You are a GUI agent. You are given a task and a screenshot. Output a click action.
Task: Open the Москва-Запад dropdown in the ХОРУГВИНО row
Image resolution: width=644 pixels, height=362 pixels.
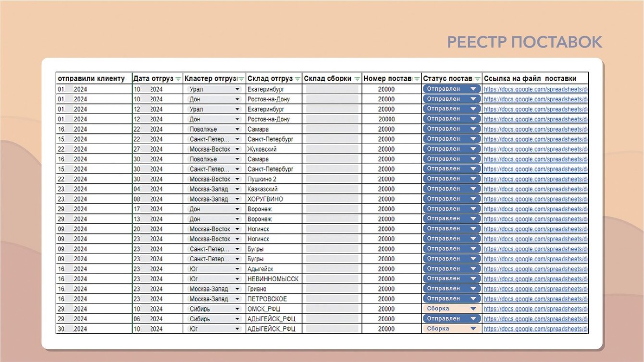237,199
